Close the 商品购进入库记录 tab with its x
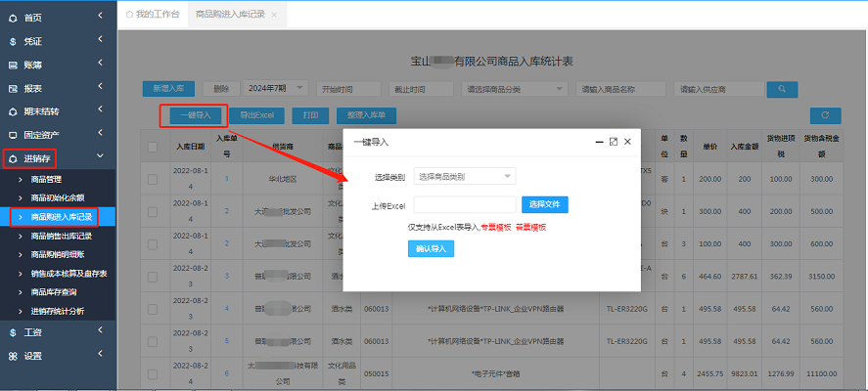Viewport: 868px width, 391px height. pyautogui.click(x=274, y=15)
